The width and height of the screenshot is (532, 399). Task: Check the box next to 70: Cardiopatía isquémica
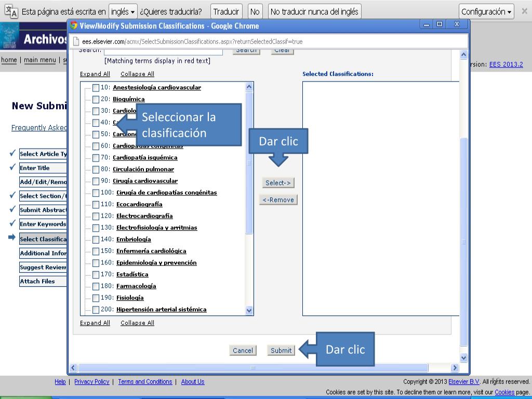96,158
